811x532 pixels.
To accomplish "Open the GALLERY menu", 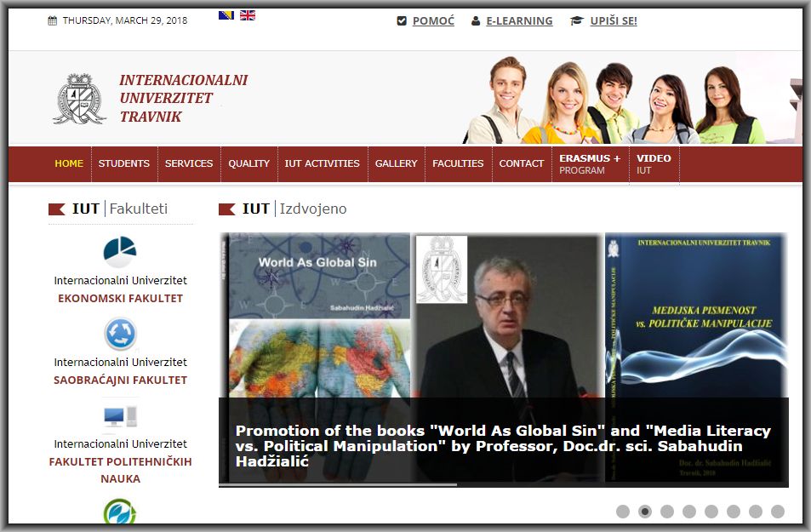I will pyautogui.click(x=397, y=163).
